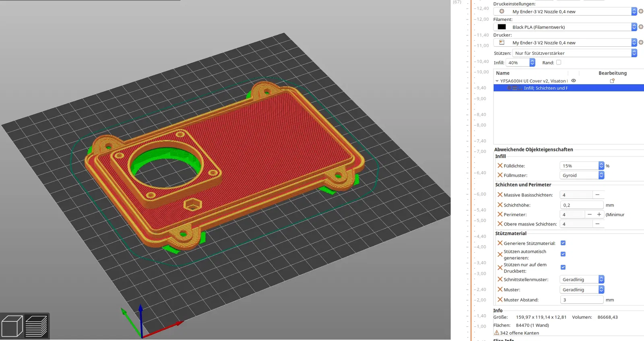Click the Bearbeitung column header
644x341 pixels.
(x=612, y=73)
